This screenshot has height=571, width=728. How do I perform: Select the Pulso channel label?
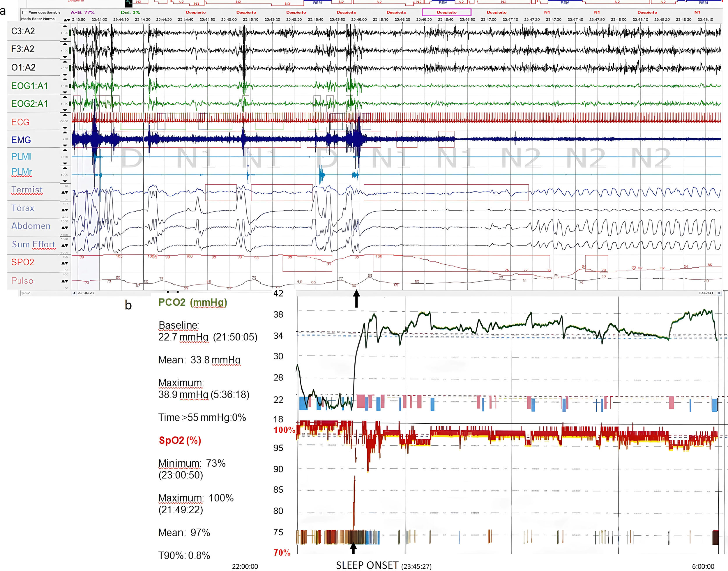22,281
